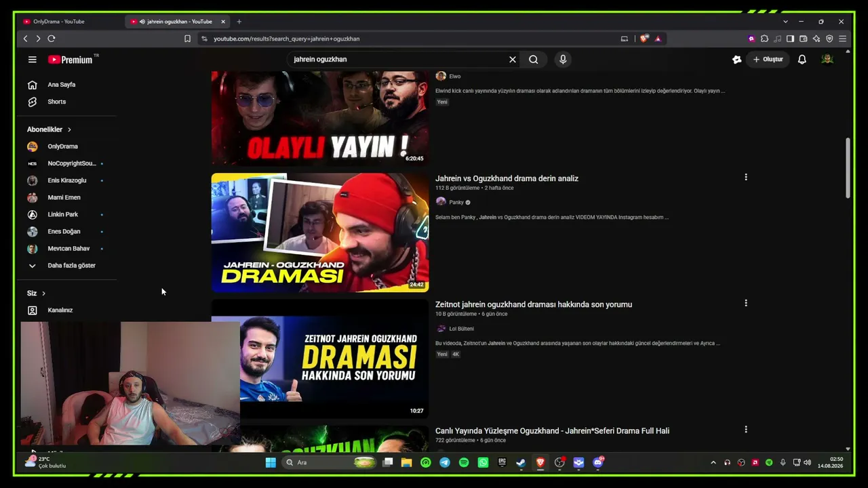Open the Windows Start menu

(271, 463)
